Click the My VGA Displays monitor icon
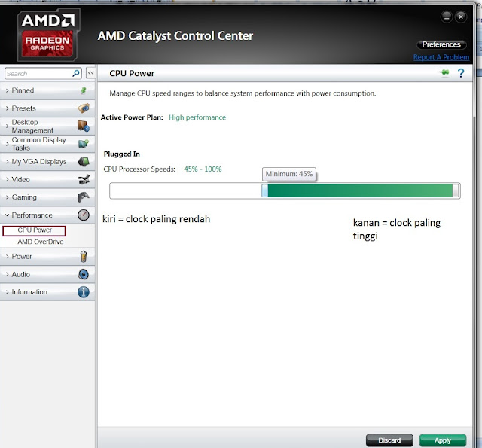 tap(84, 161)
